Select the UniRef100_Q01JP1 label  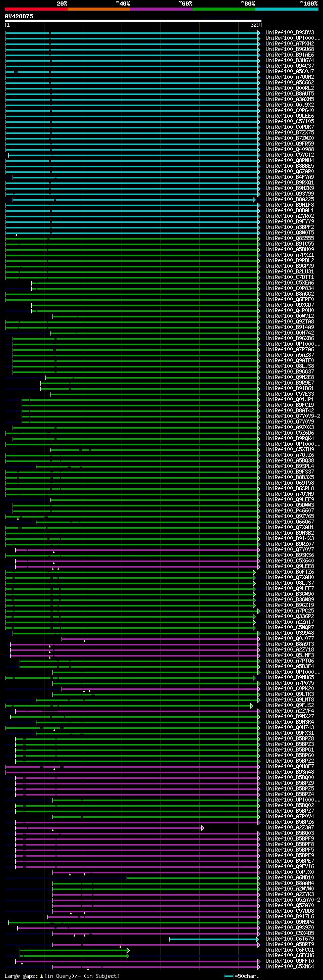290,399
